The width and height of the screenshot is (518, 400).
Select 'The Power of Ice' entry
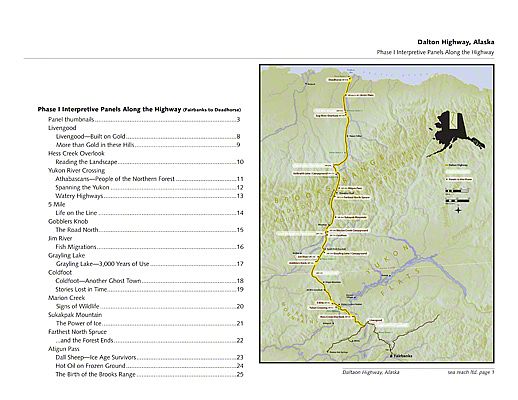[x=150, y=323]
